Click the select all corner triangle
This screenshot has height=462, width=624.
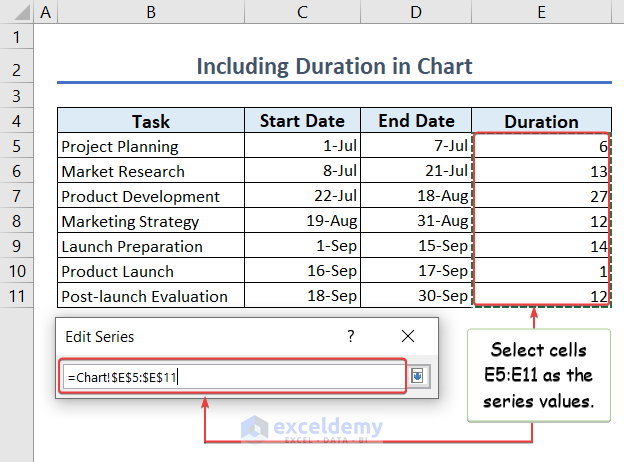pos(17,13)
